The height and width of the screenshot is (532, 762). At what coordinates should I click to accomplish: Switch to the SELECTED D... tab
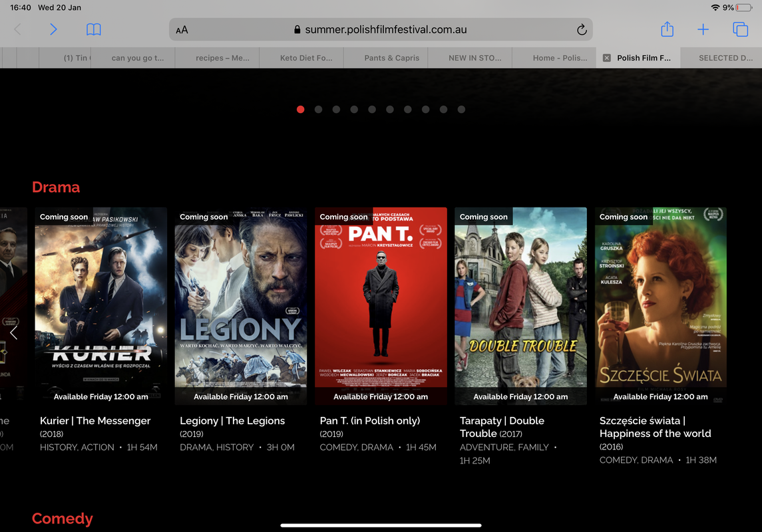[x=721, y=58]
